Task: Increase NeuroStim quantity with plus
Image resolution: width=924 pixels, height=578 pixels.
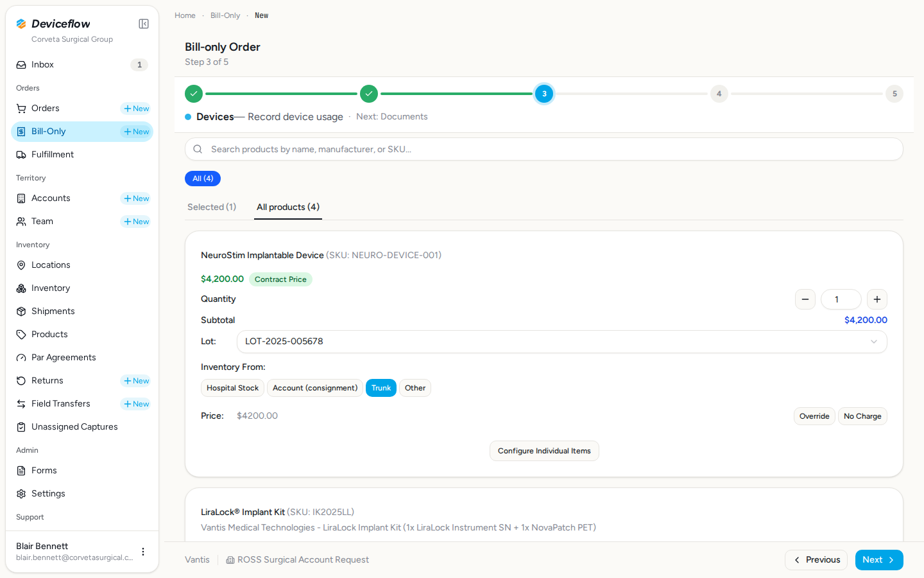Action: tap(877, 299)
